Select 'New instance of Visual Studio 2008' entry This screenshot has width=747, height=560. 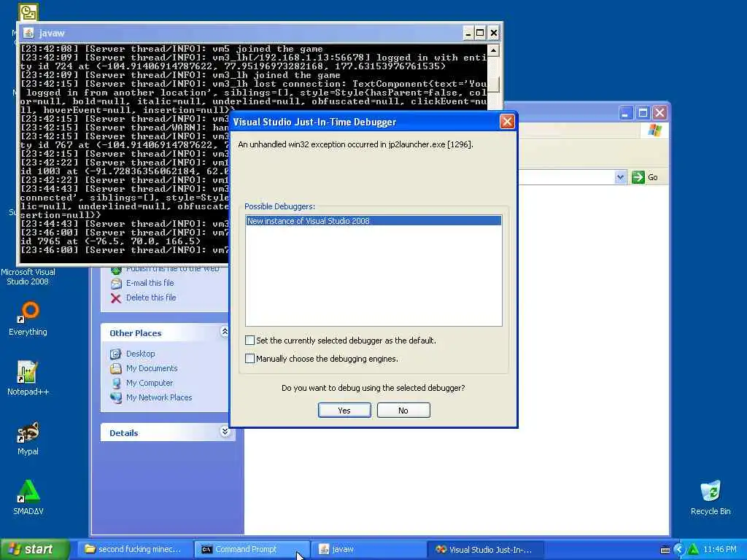373,221
